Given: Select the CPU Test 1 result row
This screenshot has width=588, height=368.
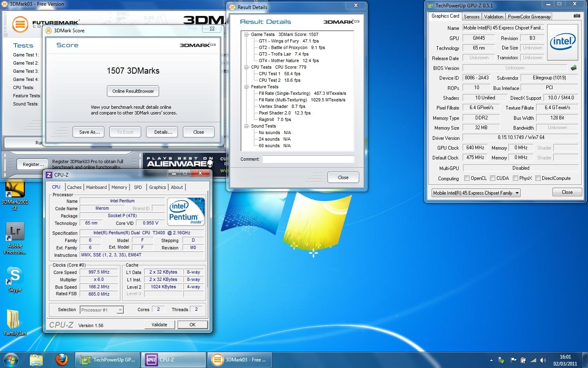Looking at the screenshot, I should tap(279, 74).
